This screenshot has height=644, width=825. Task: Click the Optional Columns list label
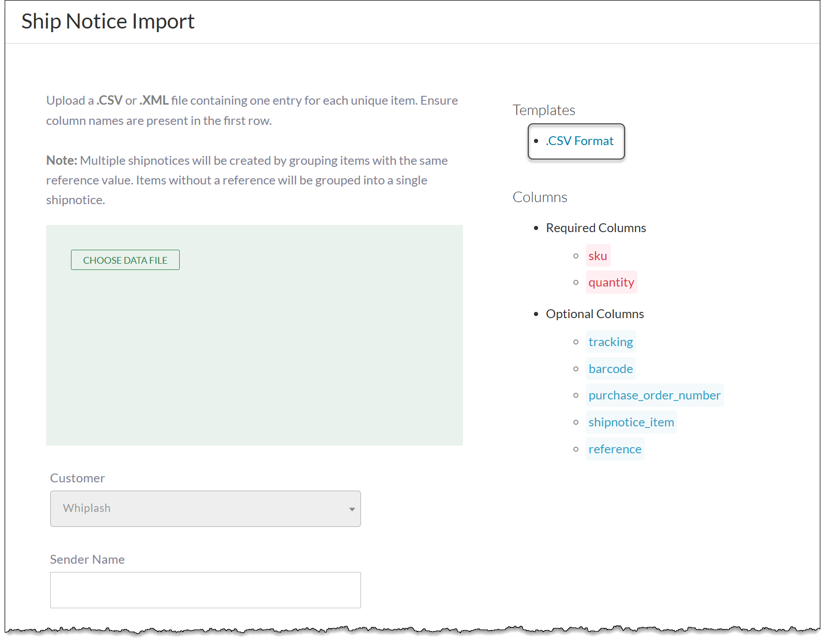point(595,314)
